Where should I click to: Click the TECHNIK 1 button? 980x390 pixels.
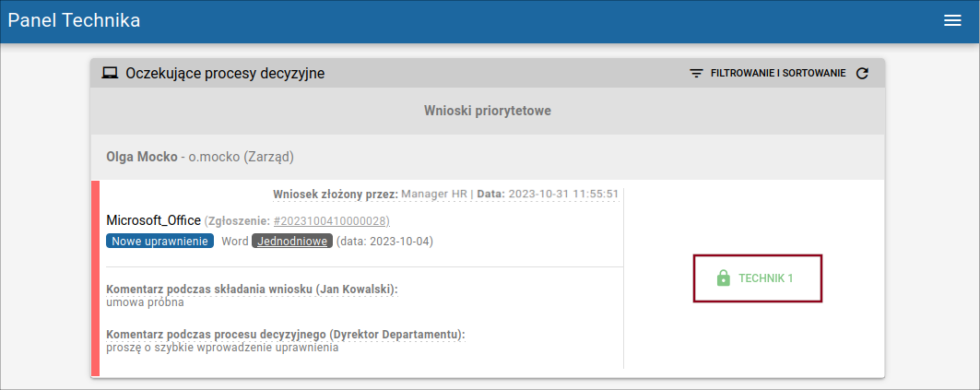(757, 278)
